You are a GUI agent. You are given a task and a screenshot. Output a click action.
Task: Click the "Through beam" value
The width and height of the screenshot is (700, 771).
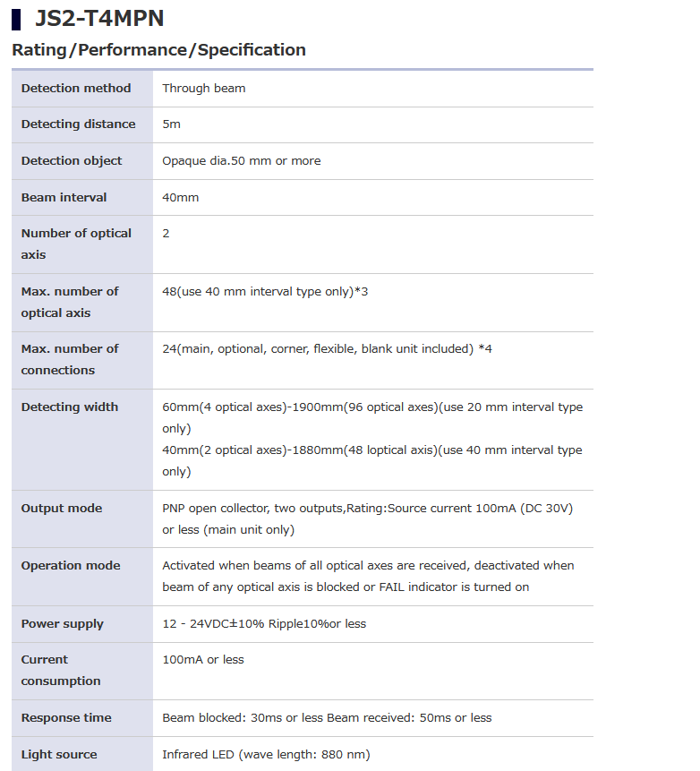coord(204,88)
